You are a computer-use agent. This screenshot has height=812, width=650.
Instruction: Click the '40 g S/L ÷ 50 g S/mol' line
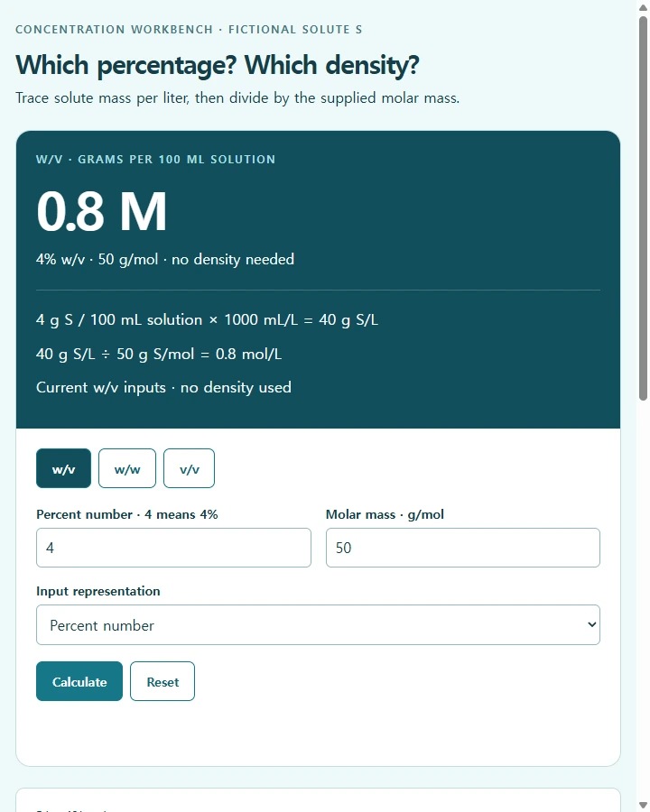pyautogui.click(x=159, y=354)
